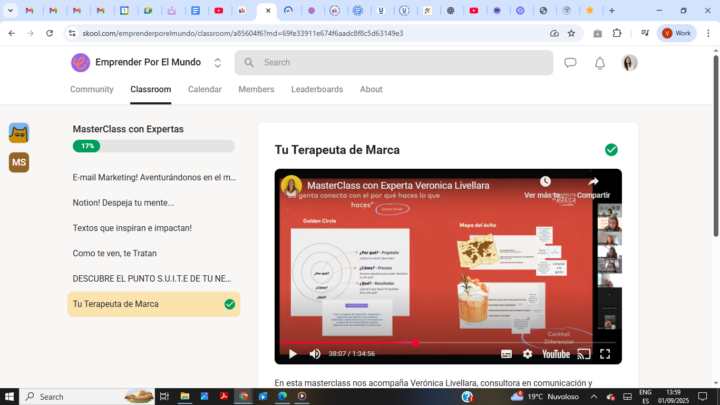Switch to the Community tab

coord(91,89)
